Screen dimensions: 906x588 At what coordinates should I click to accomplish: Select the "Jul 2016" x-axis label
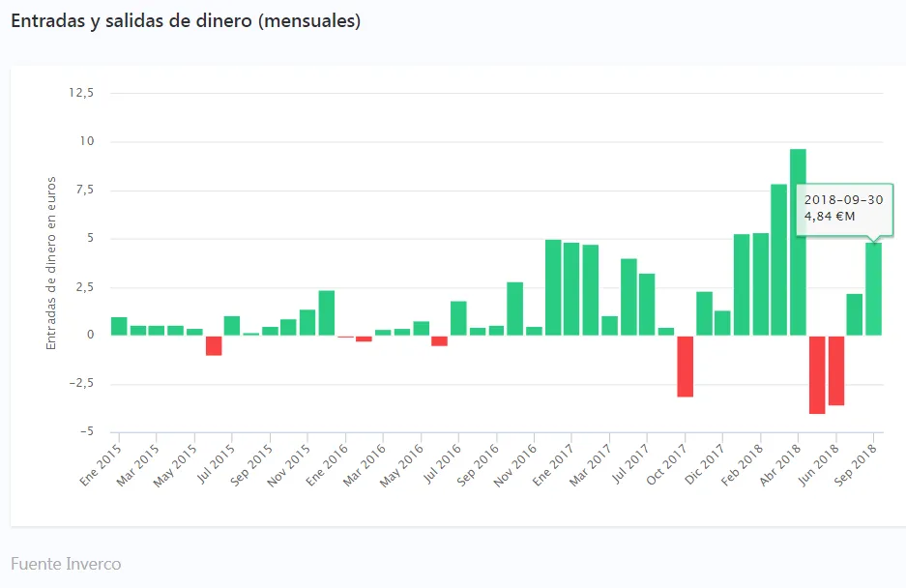point(443,463)
